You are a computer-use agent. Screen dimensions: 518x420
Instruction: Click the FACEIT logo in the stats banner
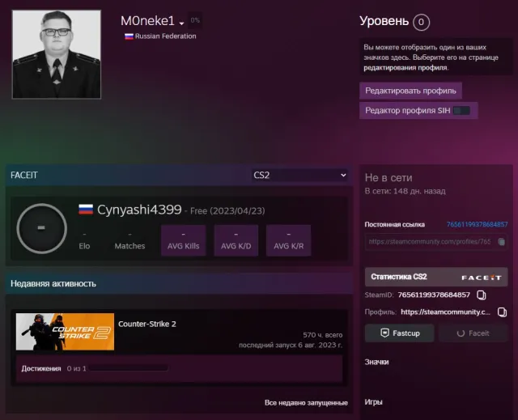point(482,278)
